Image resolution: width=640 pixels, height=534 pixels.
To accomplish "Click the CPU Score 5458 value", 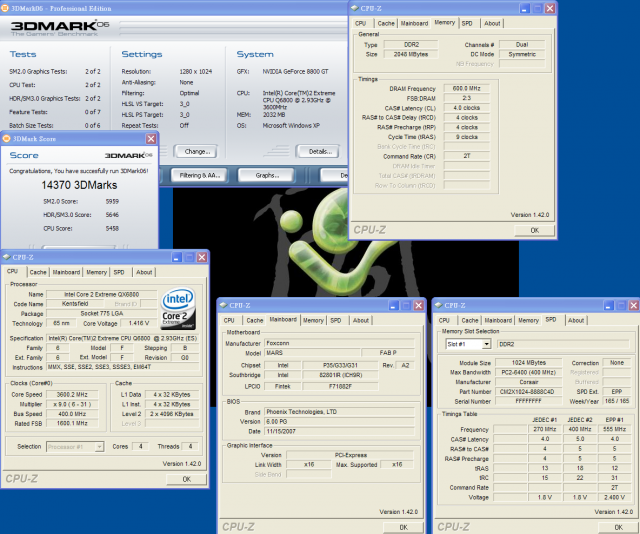I will [112, 229].
